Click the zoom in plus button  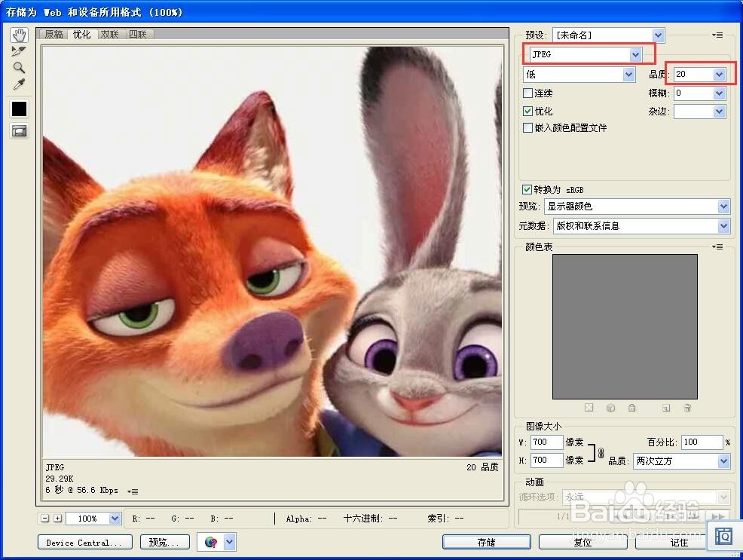pyautogui.click(x=58, y=519)
